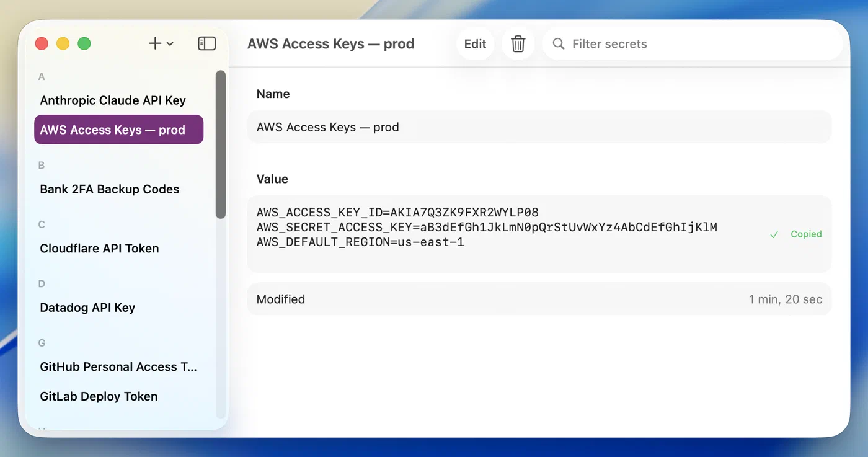Delete secret with the trash icon
Image resolution: width=868 pixels, height=457 pixels.
coord(518,44)
